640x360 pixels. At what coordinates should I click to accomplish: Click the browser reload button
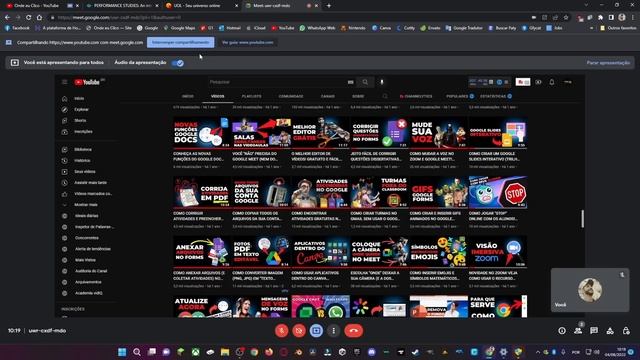coord(29,17)
